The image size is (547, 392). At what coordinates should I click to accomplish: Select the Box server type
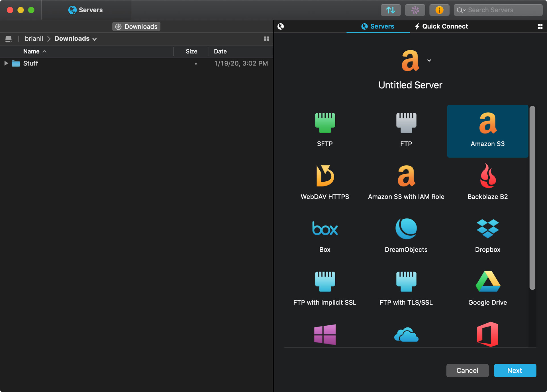324,235
